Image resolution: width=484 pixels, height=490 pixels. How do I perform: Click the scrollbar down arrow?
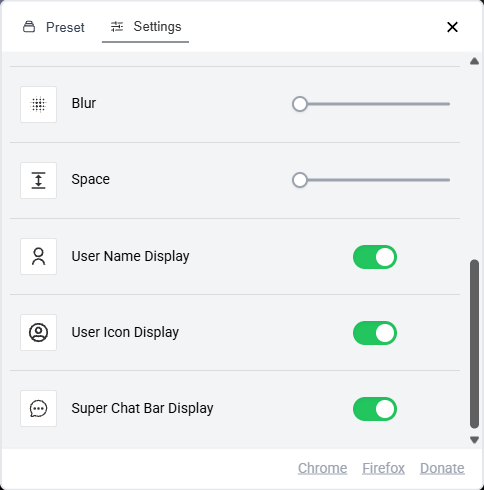tap(474, 440)
